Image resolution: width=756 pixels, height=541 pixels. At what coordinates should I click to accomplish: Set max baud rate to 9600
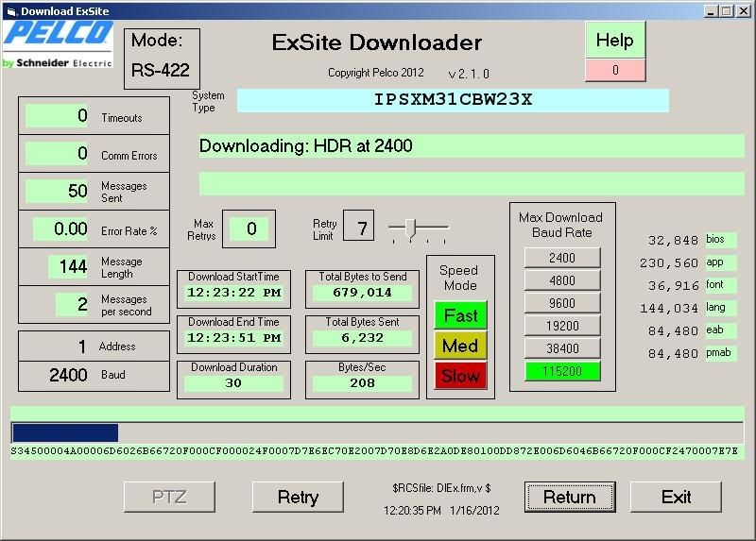click(562, 303)
